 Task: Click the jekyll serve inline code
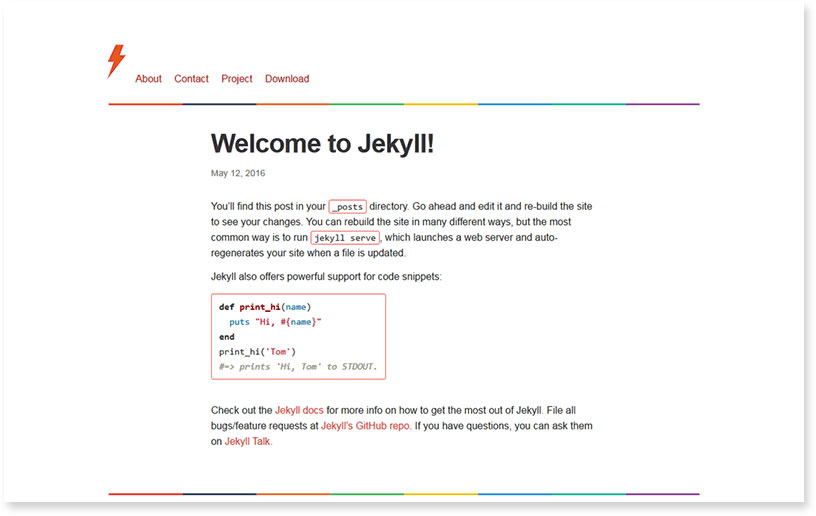(345, 238)
